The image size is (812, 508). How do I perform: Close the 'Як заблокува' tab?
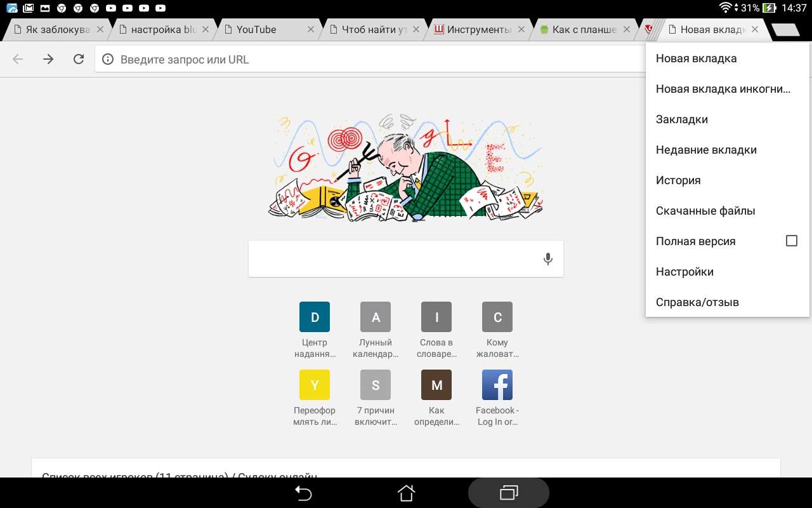pyautogui.click(x=100, y=29)
